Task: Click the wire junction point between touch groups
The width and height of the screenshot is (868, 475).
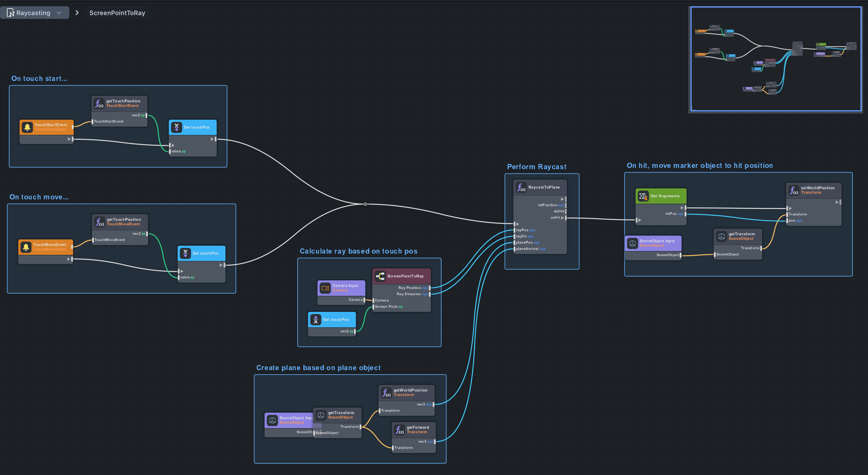Action: point(365,204)
